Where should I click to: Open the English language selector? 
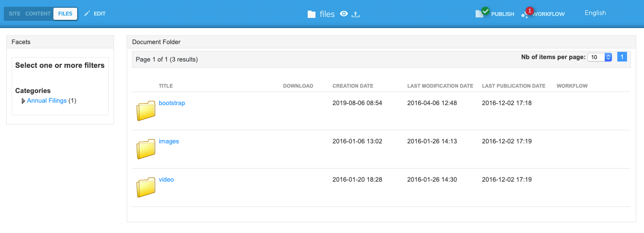point(595,13)
